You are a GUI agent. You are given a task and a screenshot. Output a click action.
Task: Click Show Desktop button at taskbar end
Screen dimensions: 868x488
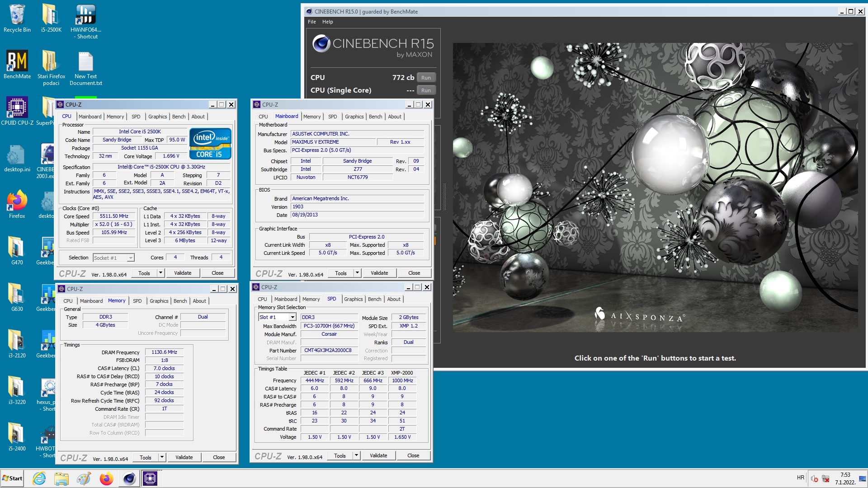(862, 479)
